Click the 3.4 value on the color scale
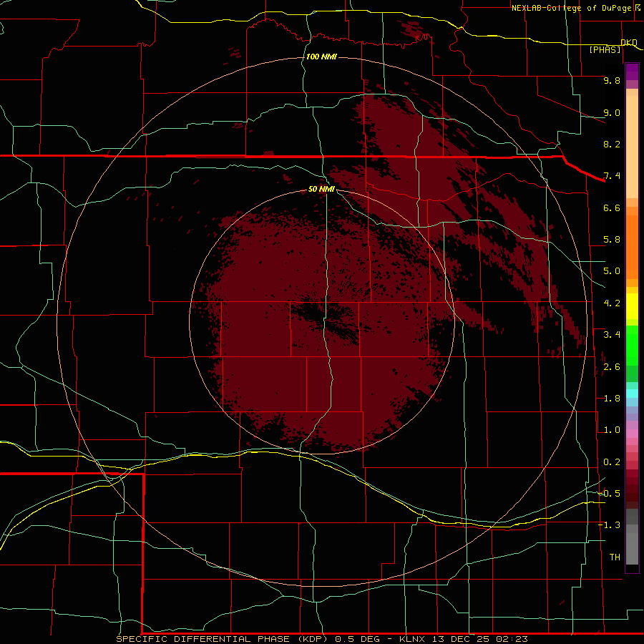The width and height of the screenshot is (644, 644). pos(612,335)
